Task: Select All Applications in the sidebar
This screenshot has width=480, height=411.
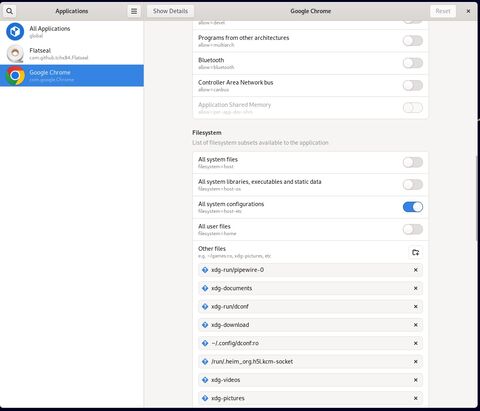Action: [x=72, y=32]
